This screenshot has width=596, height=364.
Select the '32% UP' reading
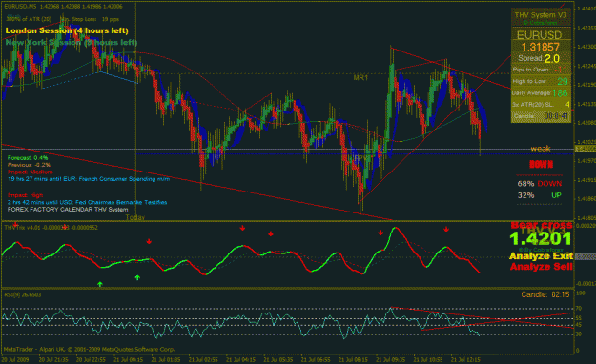coord(540,195)
